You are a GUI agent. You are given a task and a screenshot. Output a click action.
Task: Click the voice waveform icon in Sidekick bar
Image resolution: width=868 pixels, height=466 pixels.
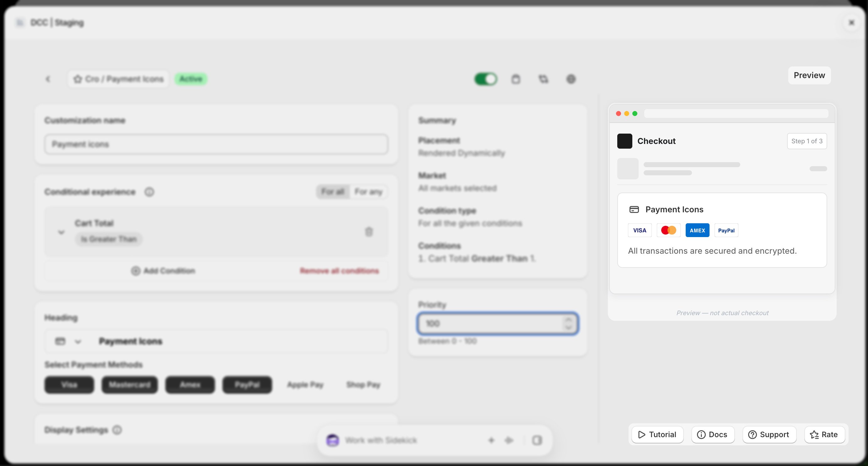(x=509, y=440)
